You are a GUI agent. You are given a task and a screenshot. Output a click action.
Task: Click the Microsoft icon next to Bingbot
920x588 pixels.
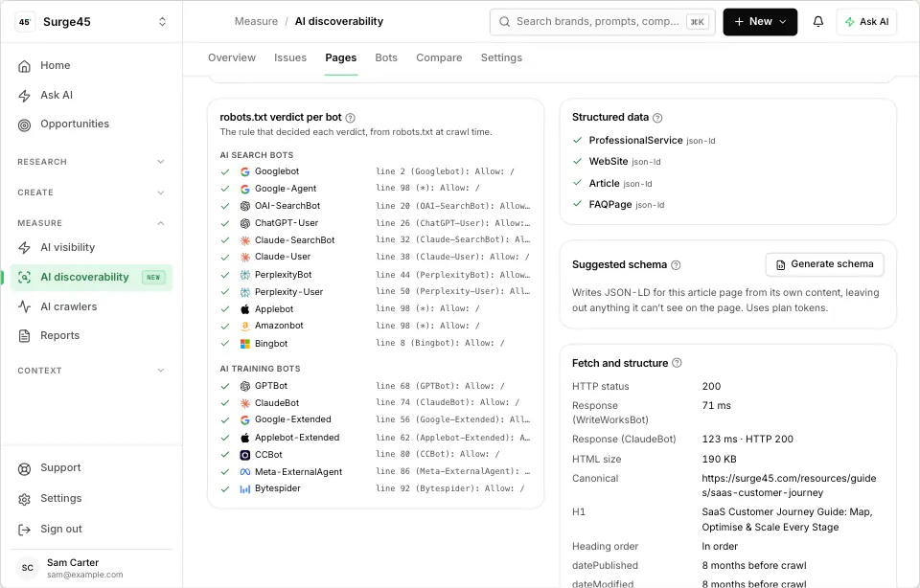[244, 344]
